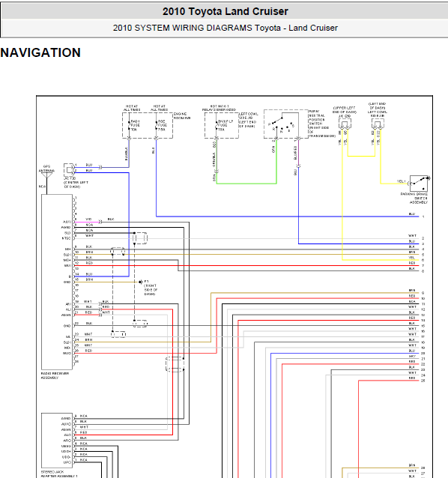448x478 pixels.
Task: Click the left cowl side J/B connector
Action: pyautogui.click(x=378, y=124)
